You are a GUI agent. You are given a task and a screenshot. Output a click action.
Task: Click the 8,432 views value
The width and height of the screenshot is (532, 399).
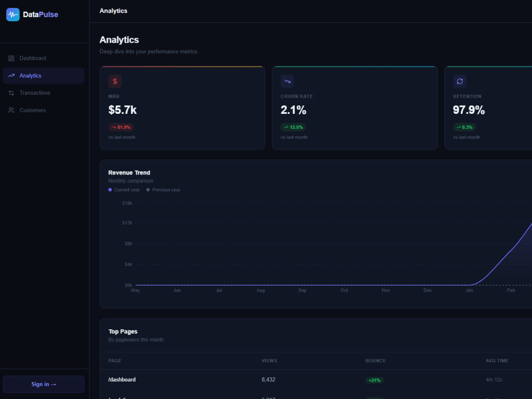click(x=268, y=380)
